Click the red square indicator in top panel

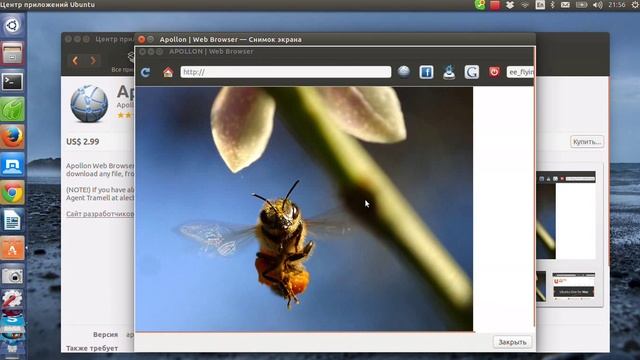coord(495,5)
